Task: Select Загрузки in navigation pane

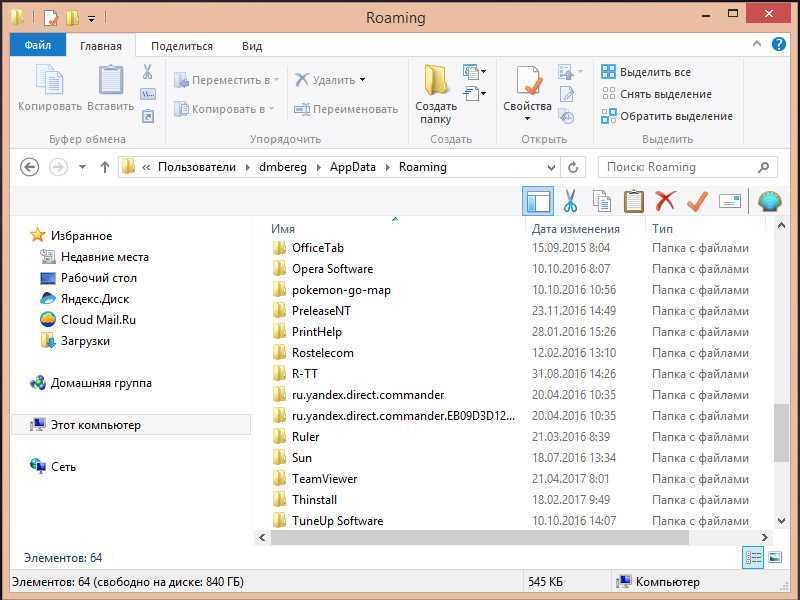Action: tap(75, 341)
